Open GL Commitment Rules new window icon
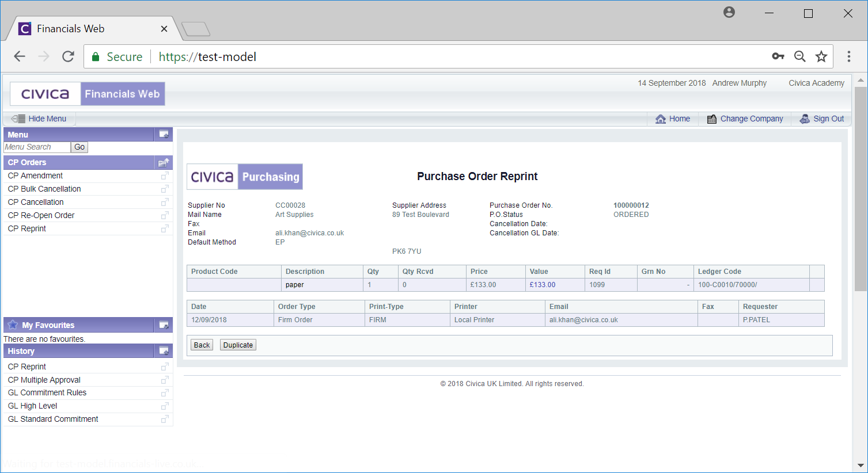 [165, 392]
